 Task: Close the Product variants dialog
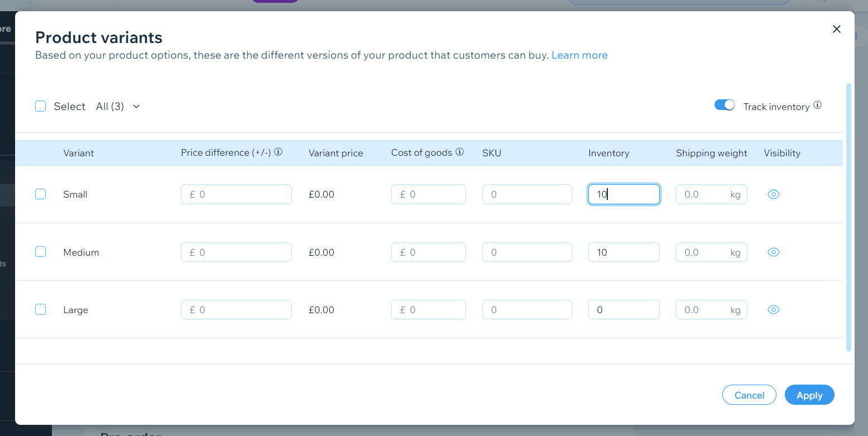click(x=837, y=29)
